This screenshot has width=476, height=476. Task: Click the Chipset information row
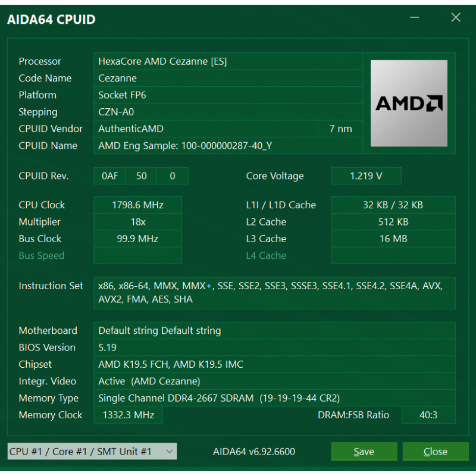pyautogui.click(x=274, y=364)
